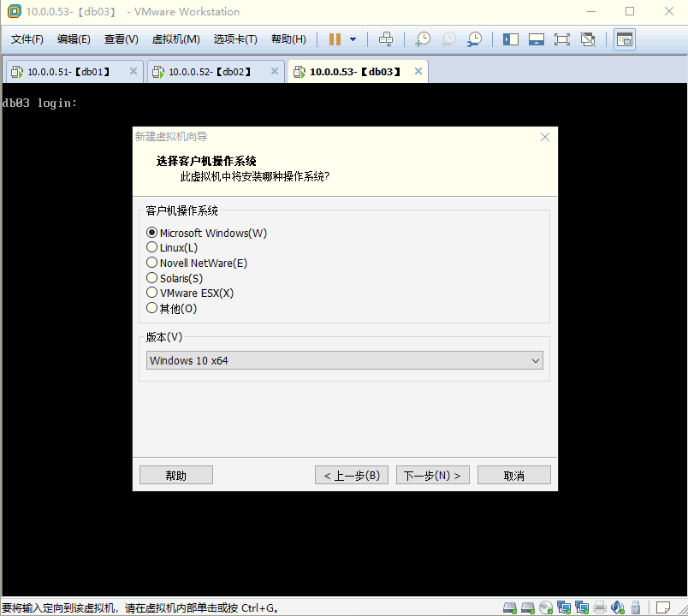
Task: Go back with the 上一步(B) button
Action: [x=352, y=475]
